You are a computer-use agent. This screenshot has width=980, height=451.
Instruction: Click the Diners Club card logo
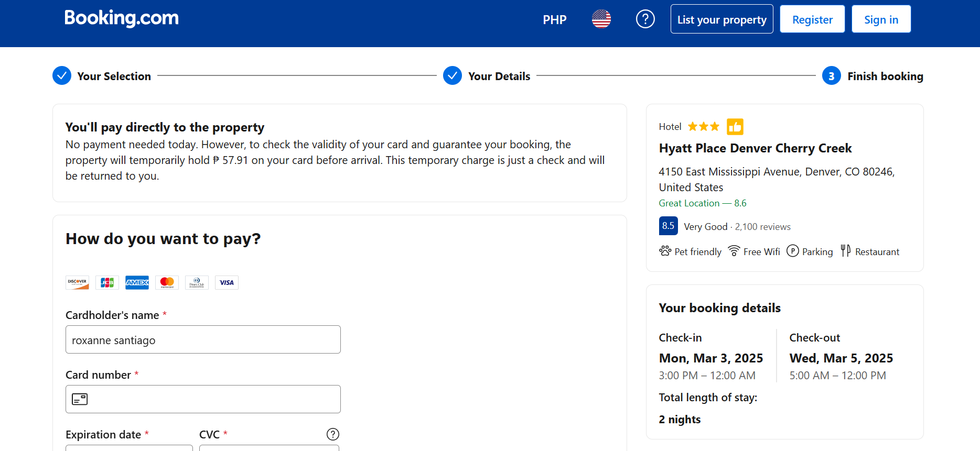197,283
